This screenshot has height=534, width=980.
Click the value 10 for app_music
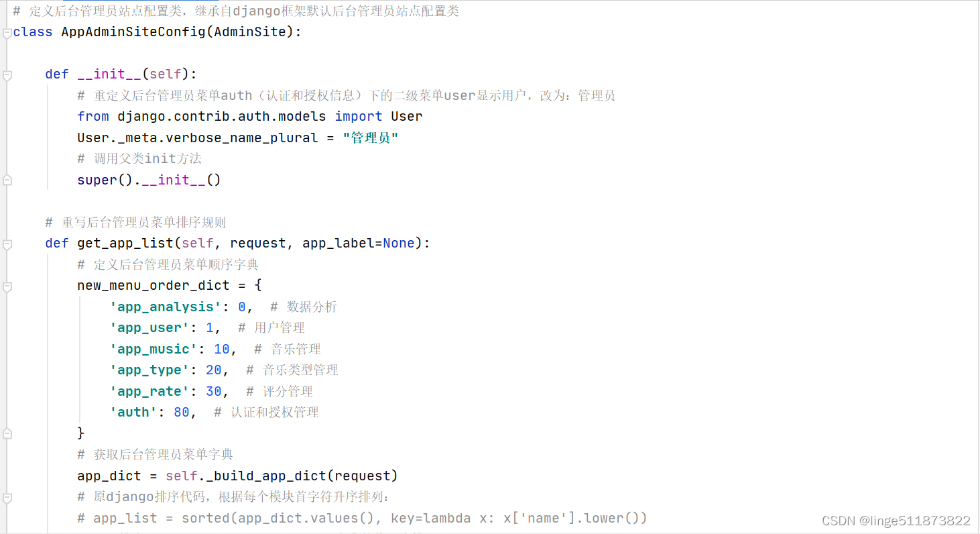(x=222, y=349)
